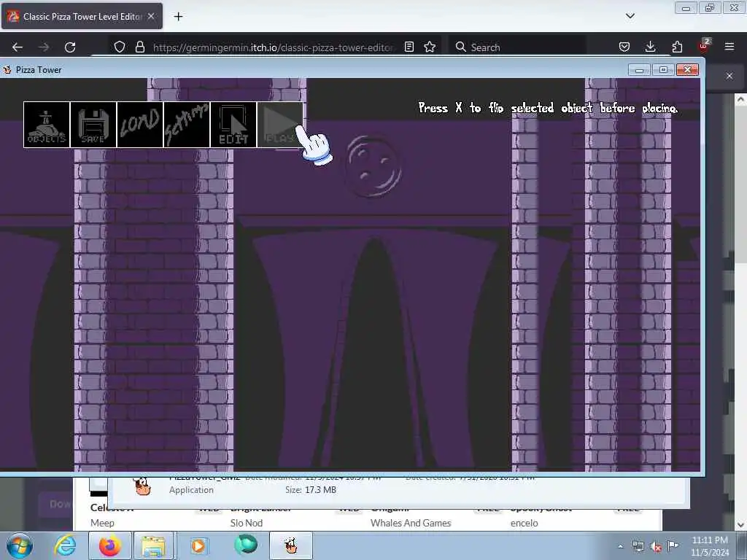Select the Classic Pizza Tower Level Editor tab

[82, 17]
